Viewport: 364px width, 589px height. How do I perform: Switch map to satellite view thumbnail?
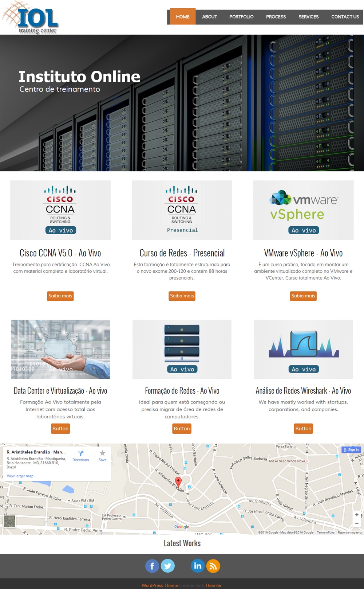tap(9, 521)
